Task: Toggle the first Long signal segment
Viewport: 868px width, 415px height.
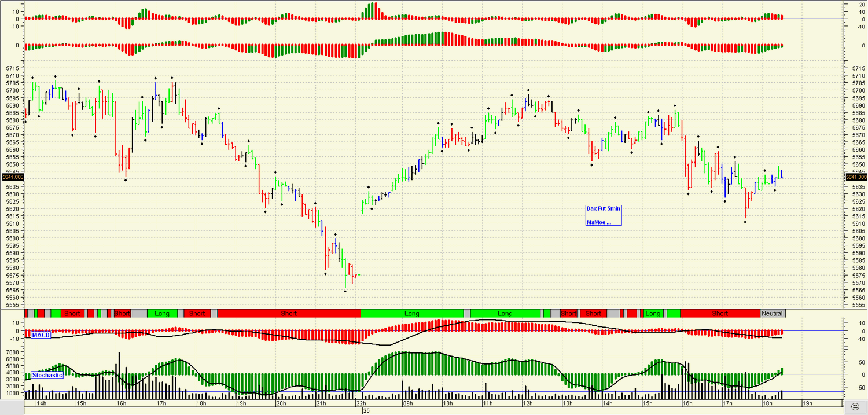Action: click(x=161, y=313)
